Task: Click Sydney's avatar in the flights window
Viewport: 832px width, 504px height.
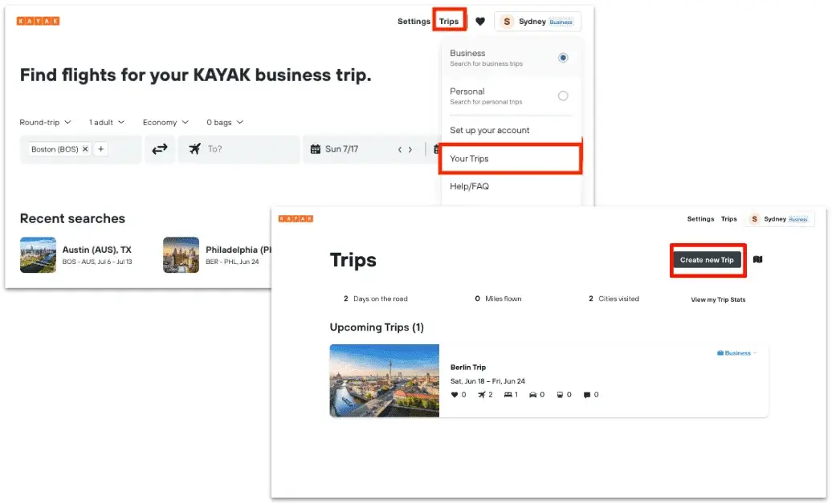Action: [507, 21]
